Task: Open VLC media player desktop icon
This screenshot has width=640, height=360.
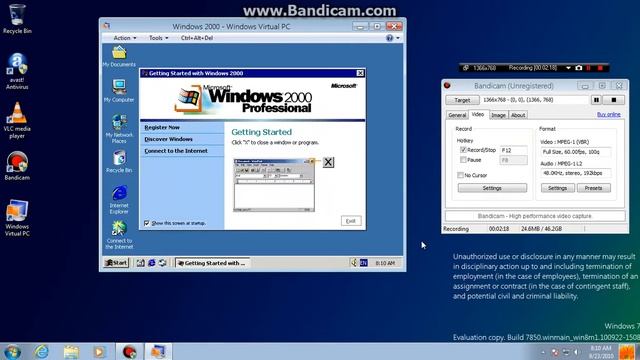Action: pos(17,120)
